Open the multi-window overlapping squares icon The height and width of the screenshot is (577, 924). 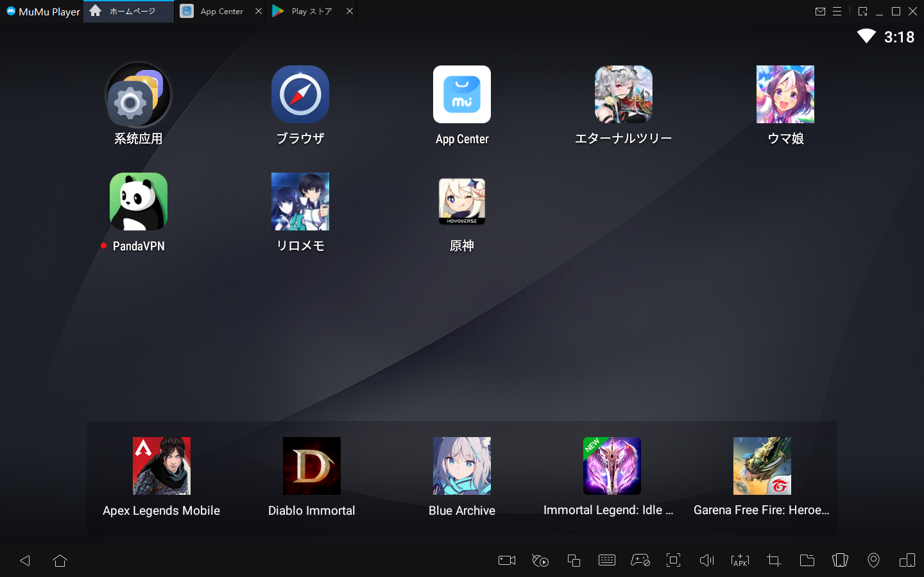[574, 560]
